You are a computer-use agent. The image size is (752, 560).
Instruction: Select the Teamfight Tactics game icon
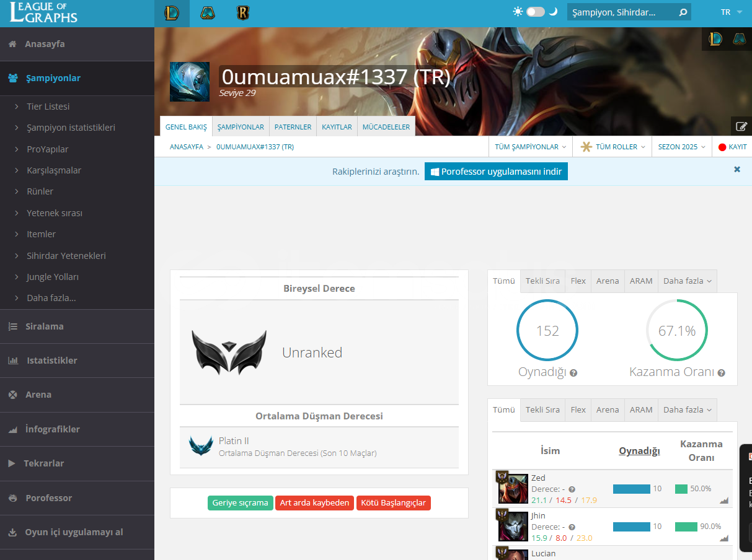tap(208, 12)
